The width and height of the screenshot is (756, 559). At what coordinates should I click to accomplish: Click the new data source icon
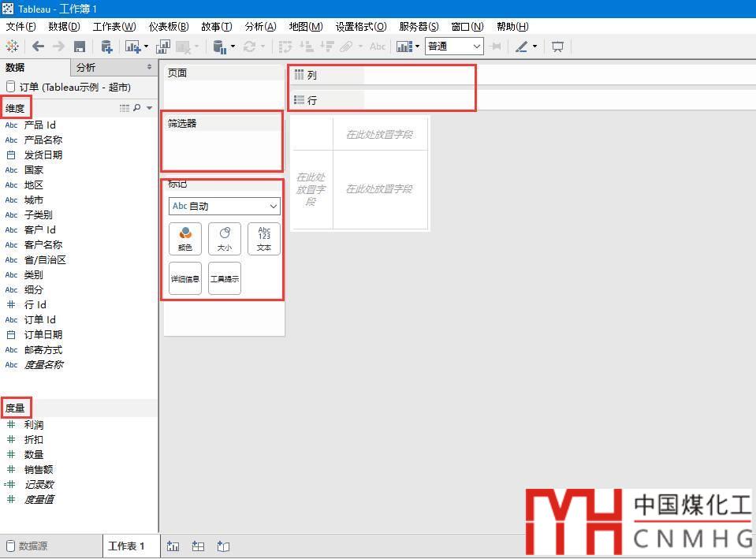pyautogui.click(x=106, y=47)
